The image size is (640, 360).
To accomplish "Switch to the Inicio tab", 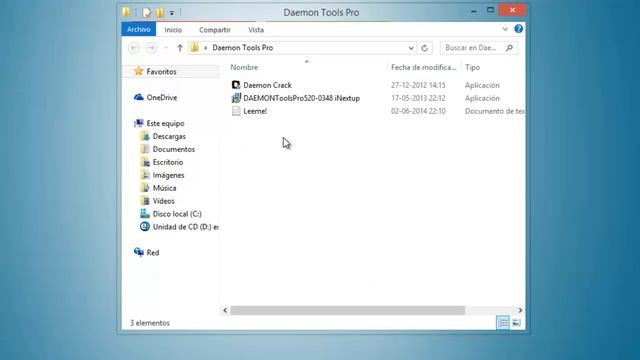I will [173, 30].
